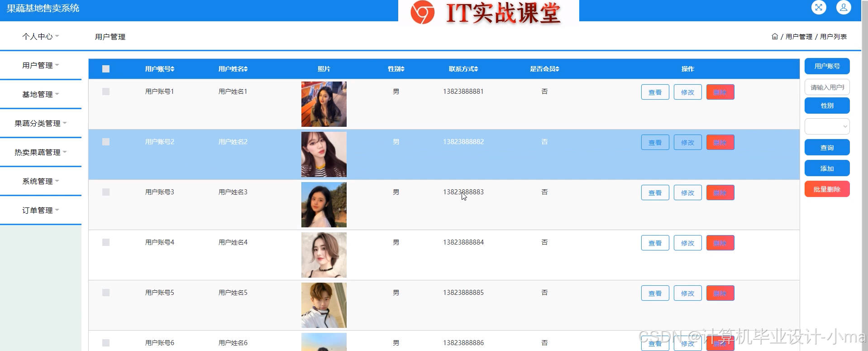This screenshot has height=351, width=868.
Task: Click 用户列表 breadcrumb item
Action: (833, 37)
